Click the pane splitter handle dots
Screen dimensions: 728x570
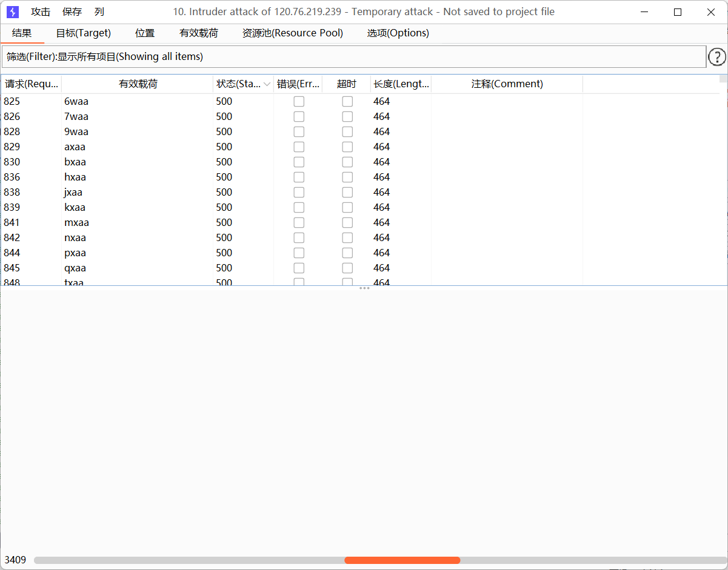point(364,288)
